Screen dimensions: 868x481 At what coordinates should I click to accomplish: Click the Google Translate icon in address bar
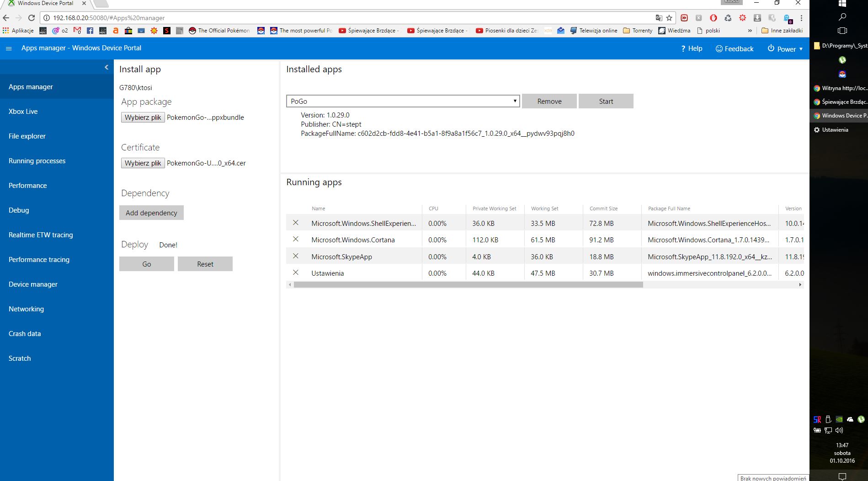(x=659, y=18)
